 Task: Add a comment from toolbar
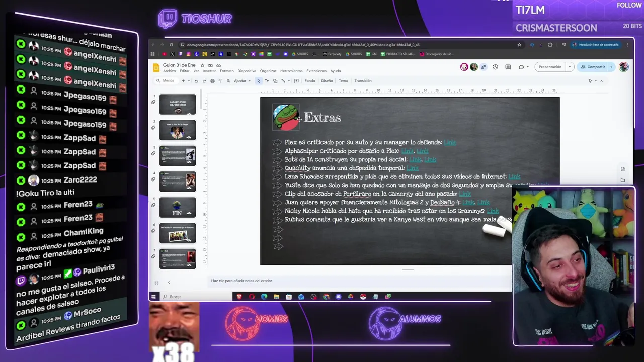296,81
